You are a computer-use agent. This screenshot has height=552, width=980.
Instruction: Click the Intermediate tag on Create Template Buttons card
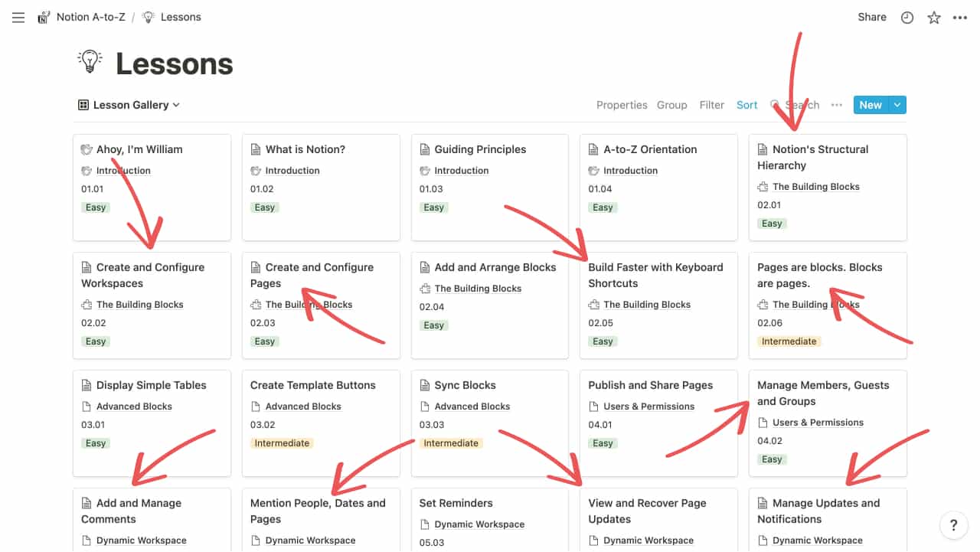pos(282,443)
